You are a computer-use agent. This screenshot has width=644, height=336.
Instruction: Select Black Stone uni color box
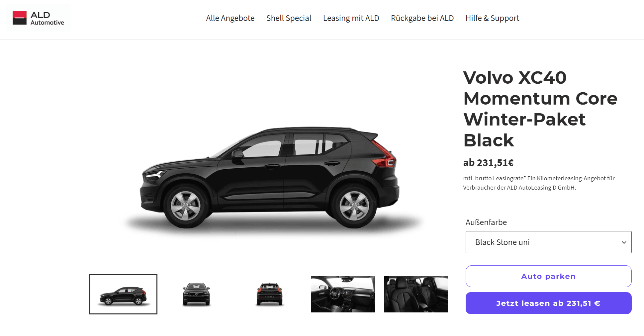[x=548, y=242]
